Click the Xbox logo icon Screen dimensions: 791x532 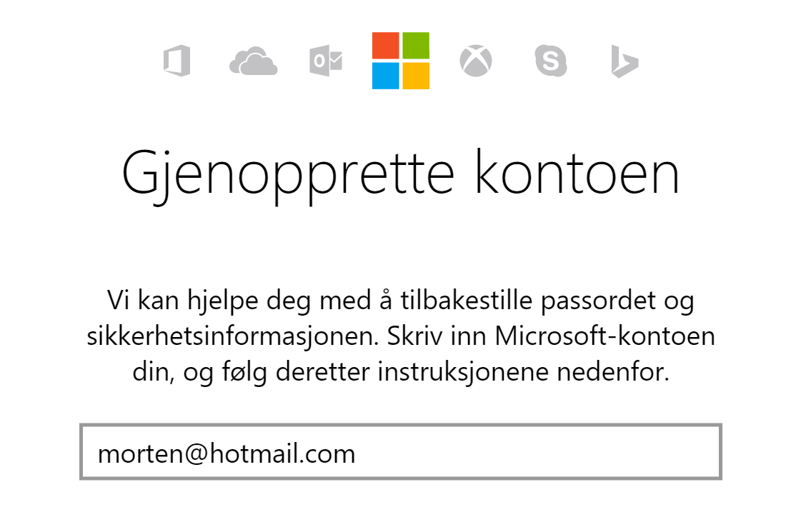476,61
